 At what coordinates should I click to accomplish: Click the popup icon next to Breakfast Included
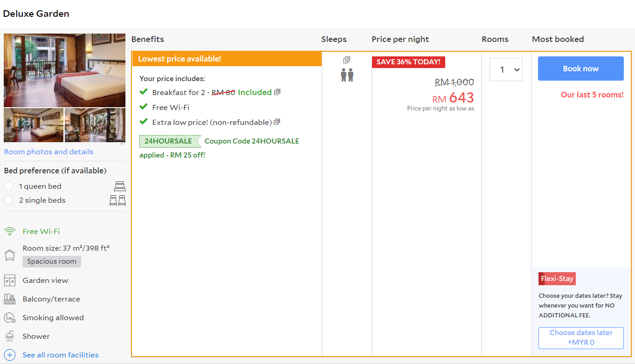277,92
